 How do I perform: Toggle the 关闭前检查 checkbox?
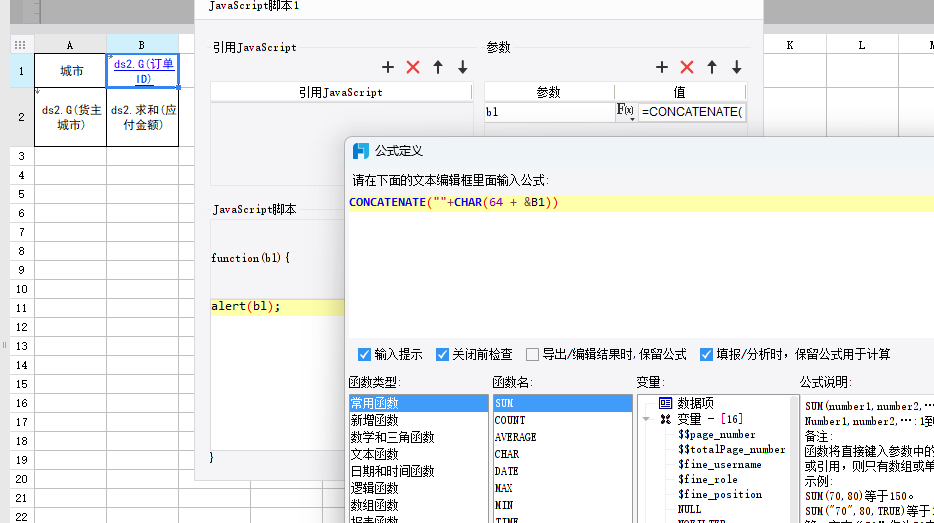point(442,355)
